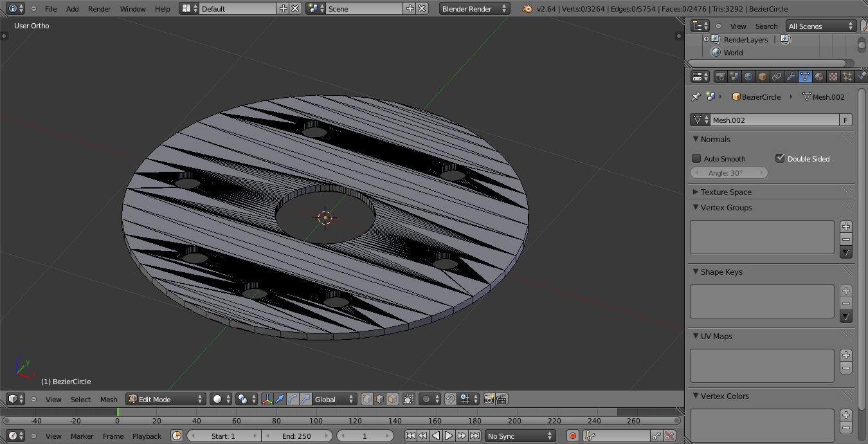Screen dimensions: 868x444
Task: Render an OpenGL still image of the viewport
Action: click(489, 399)
